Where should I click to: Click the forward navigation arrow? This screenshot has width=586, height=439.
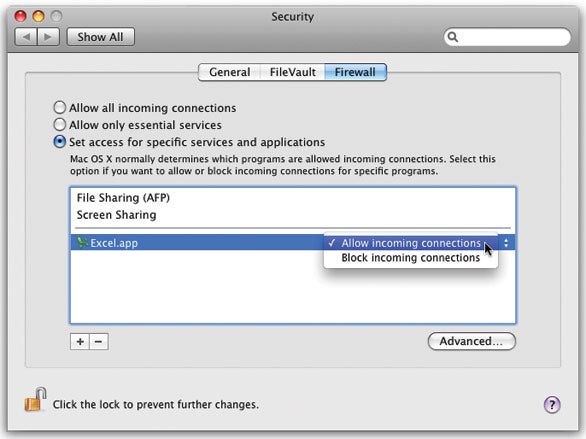tap(48, 37)
